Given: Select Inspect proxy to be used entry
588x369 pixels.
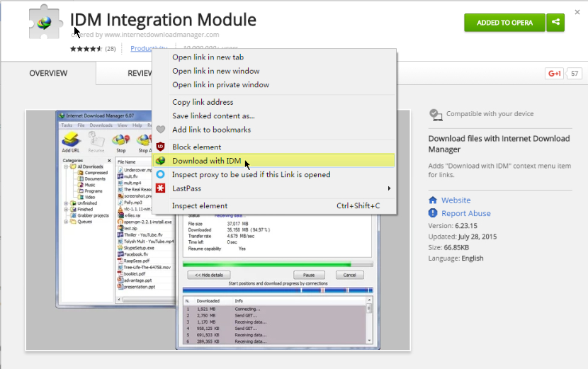Looking at the screenshot, I should (x=273, y=175).
